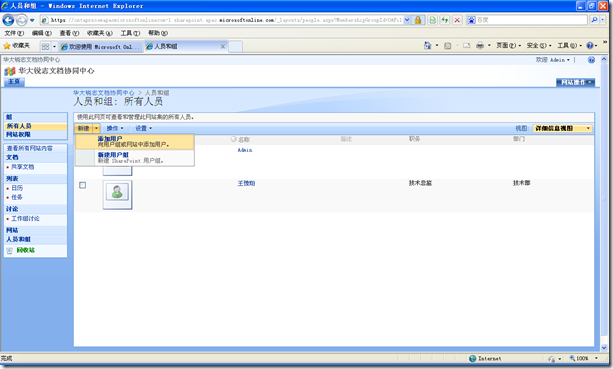Viewport: 613px width, 369px height.
Task: Open the 详细信息视图 view selector
Action: point(563,128)
